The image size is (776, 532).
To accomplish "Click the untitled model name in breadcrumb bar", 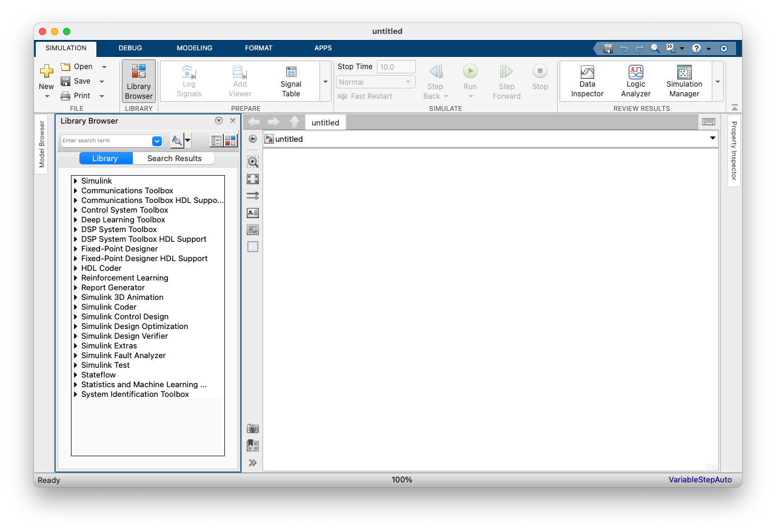I will coord(289,139).
